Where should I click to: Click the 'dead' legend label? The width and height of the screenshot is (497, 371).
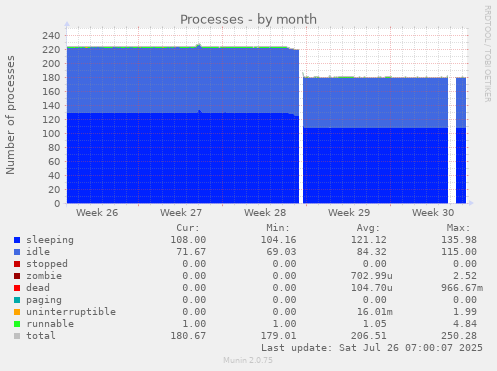38,288
